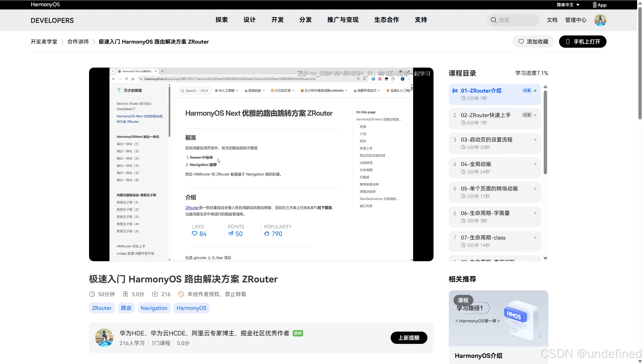Click 手机上打开 button
643x364 pixels.
pyautogui.click(x=583, y=42)
